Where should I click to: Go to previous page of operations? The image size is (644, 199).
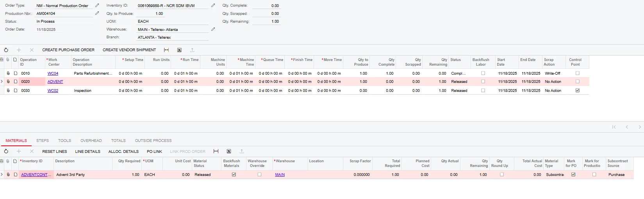(x=627, y=127)
